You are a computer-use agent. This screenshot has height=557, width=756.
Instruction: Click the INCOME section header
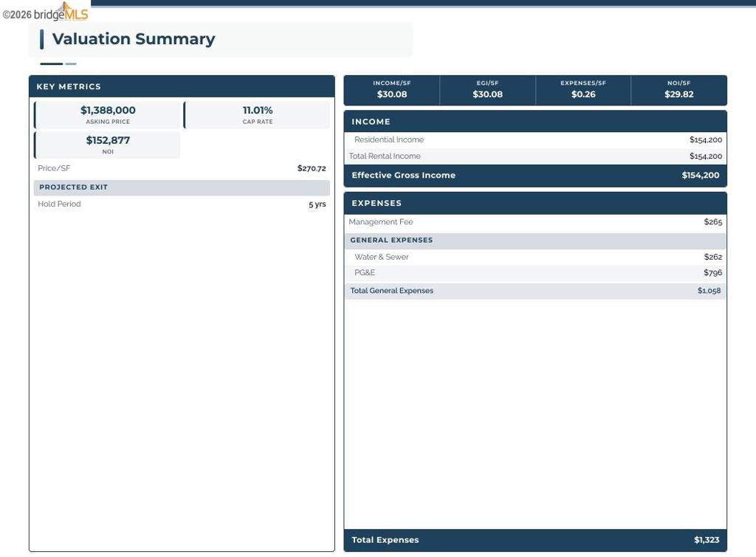535,122
